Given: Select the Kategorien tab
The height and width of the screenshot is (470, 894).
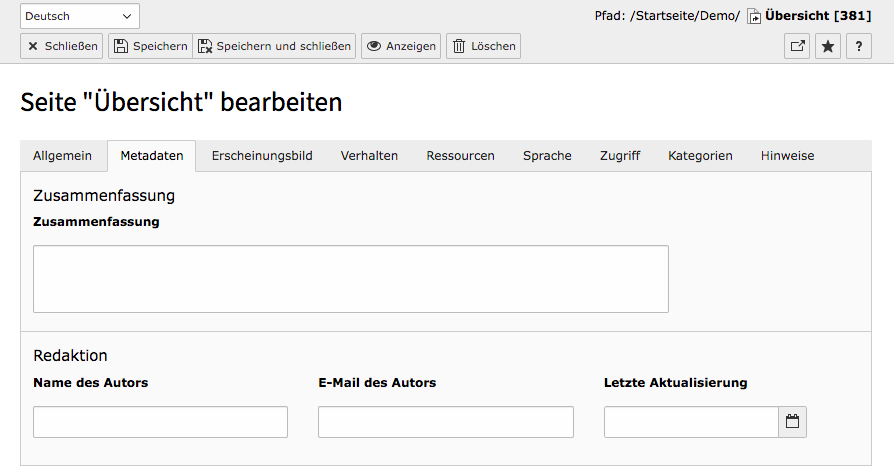Looking at the screenshot, I should (700, 156).
